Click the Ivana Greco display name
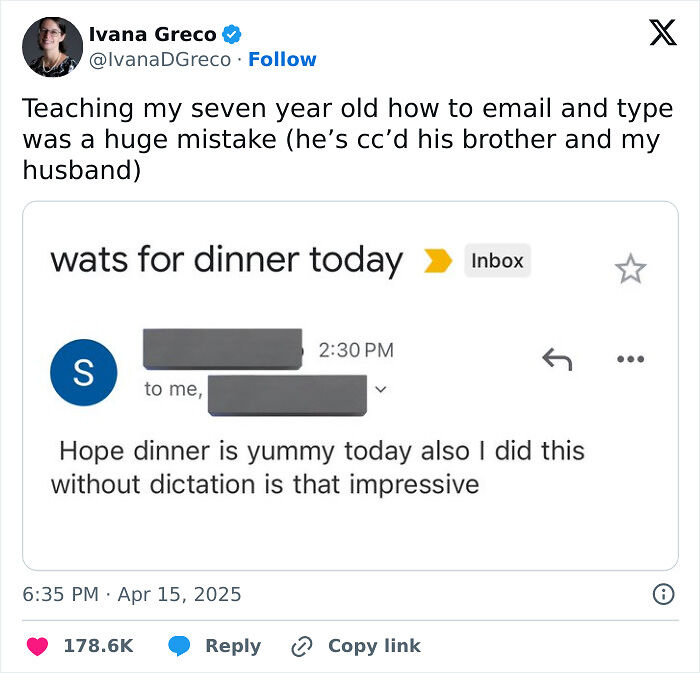This screenshot has height=673, width=700. (152, 34)
